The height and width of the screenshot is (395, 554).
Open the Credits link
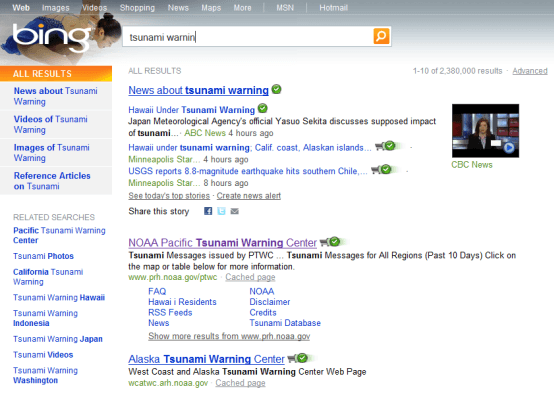(263, 312)
